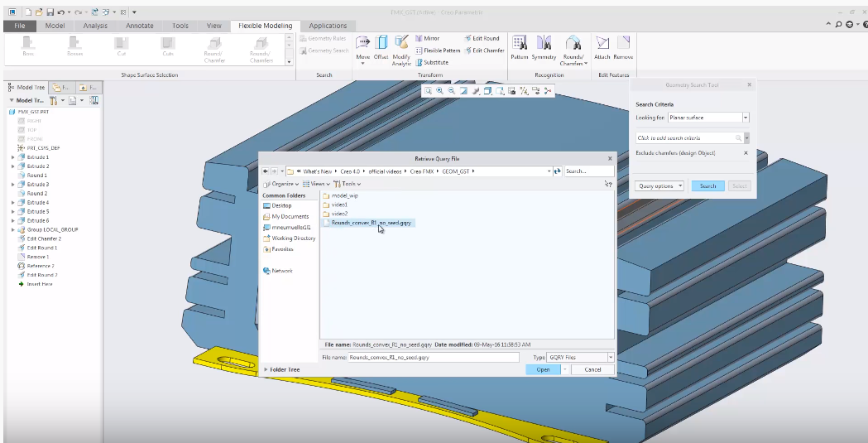
Task: Expand the Group LOCAL_GROUP tree node
Action: click(12, 229)
